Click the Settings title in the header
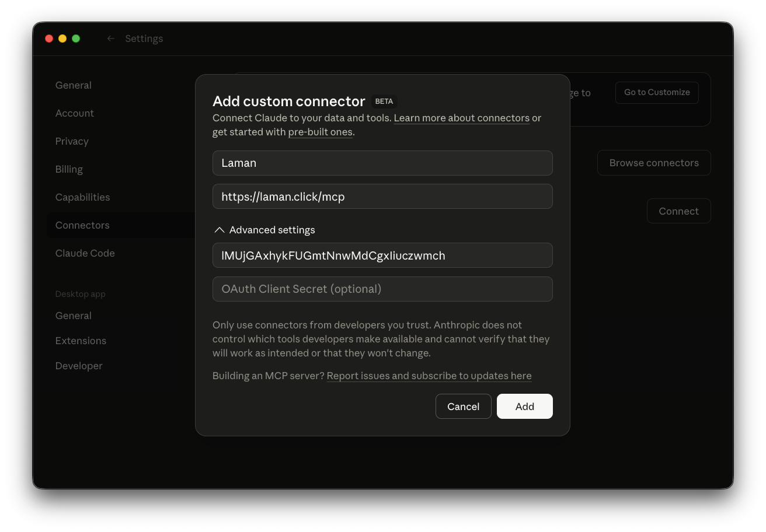The height and width of the screenshot is (532, 766). pyautogui.click(x=144, y=38)
